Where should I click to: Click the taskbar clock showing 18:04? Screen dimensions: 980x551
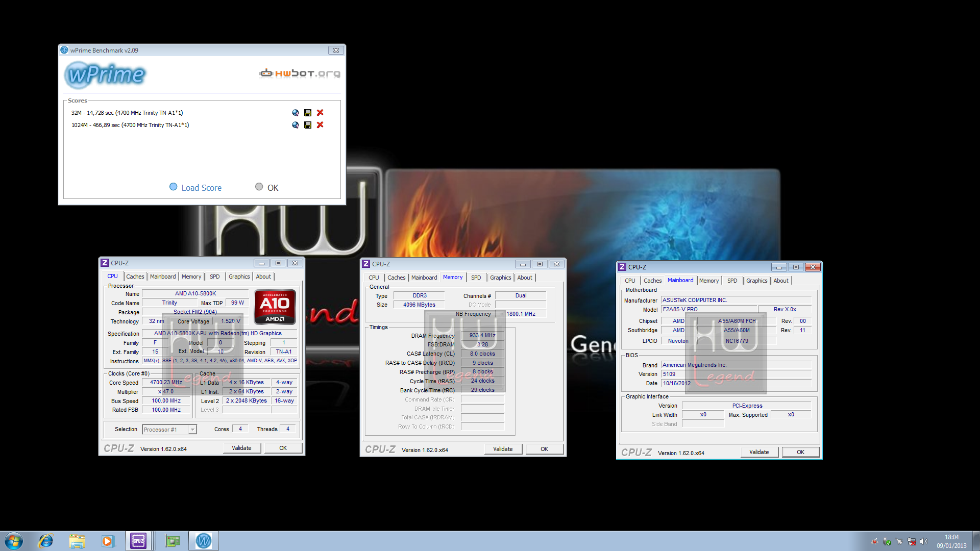tap(951, 541)
